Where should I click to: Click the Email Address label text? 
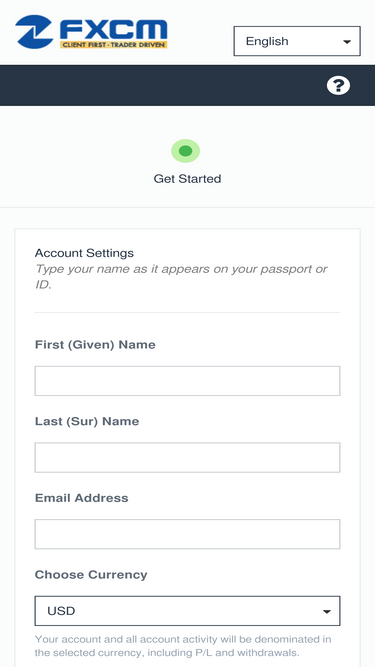coord(82,498)
